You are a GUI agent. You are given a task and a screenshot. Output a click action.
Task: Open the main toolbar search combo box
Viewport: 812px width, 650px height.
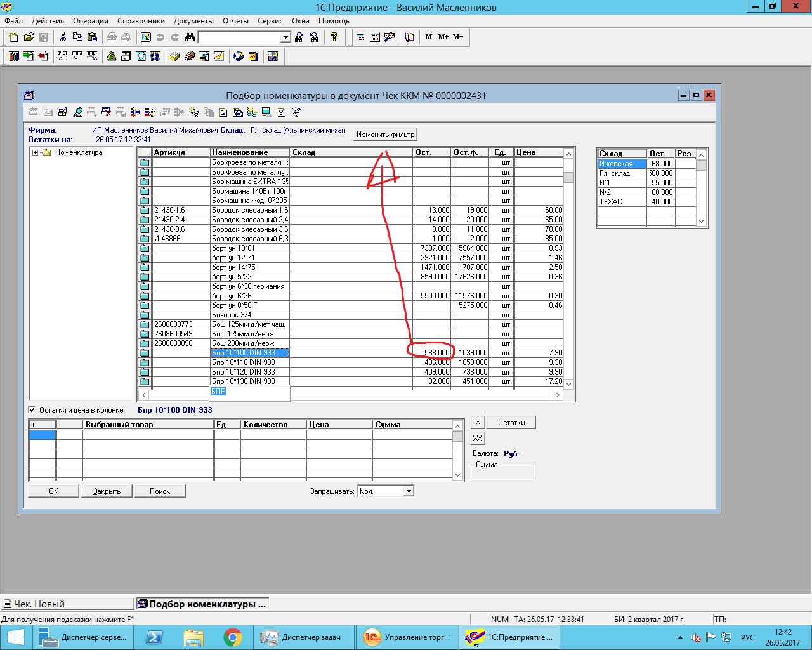click(x=285, y=37)
